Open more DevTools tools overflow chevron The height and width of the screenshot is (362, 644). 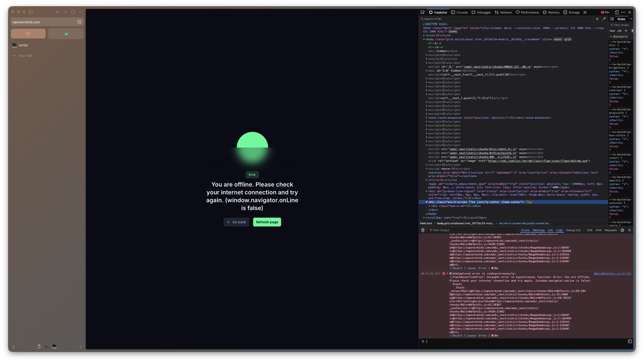(585, 12)
